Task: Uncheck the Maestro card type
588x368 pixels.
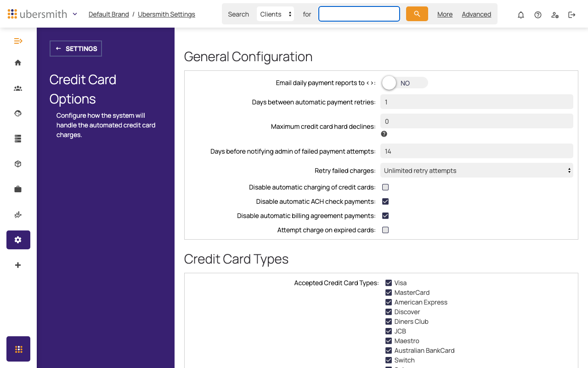Action: click(x=389, y=341)
